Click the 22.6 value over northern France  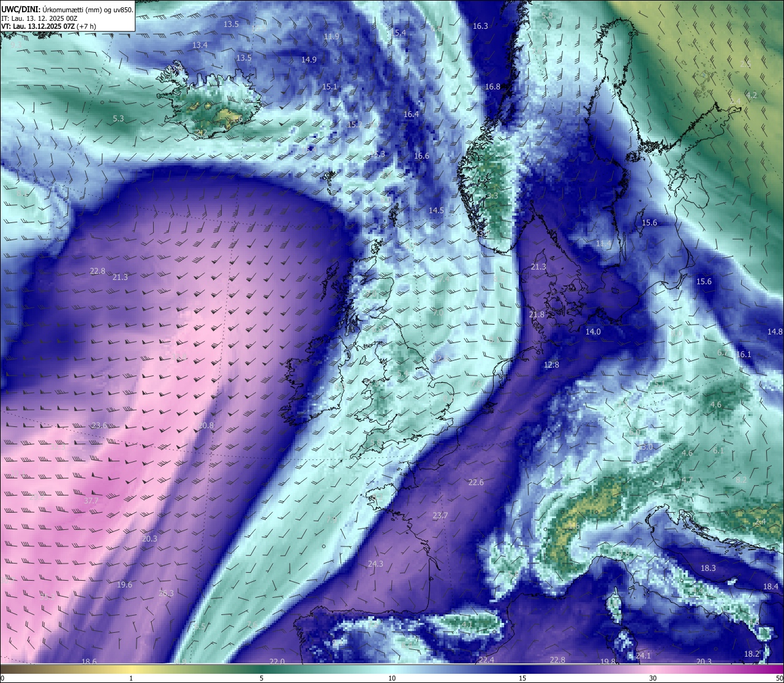coord(476,483)
